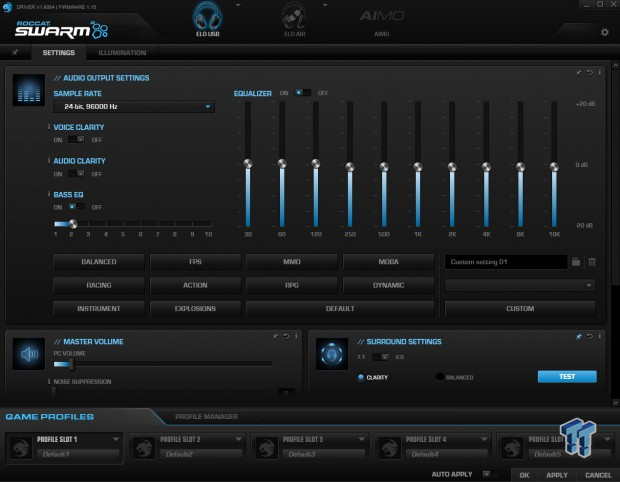Adjust the PC Volume slider
This screenshot has height=482, width=620.
pos(71,364)
